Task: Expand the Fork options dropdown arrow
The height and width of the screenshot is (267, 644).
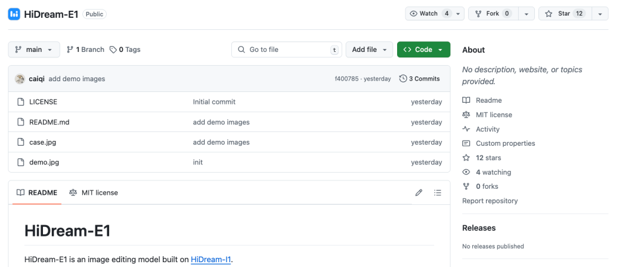Action: (x=527, y=14)
